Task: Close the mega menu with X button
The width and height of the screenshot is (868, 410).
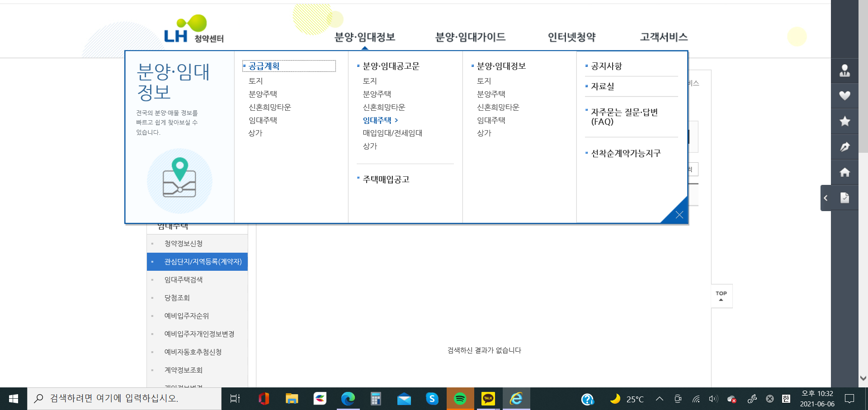Action: pyautogui.click(x=679, y=215)
